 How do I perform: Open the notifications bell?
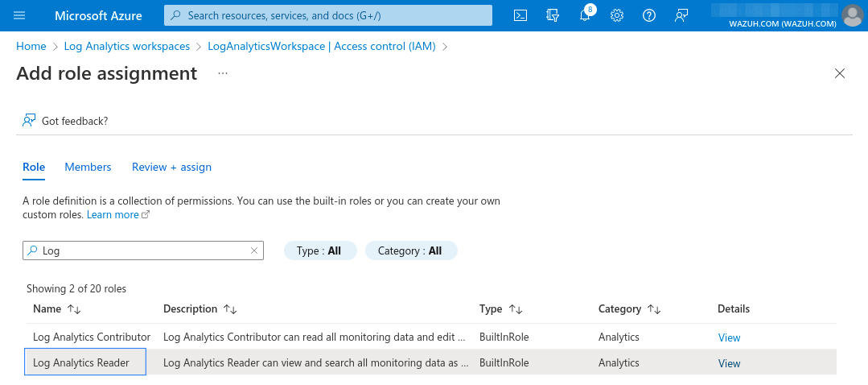pos(586,14)
